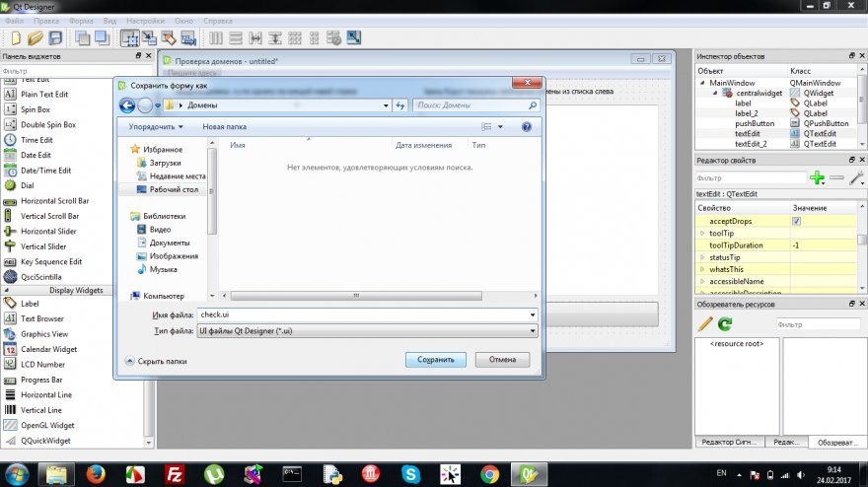Click the Open form toolbar icon

point(36,37)
